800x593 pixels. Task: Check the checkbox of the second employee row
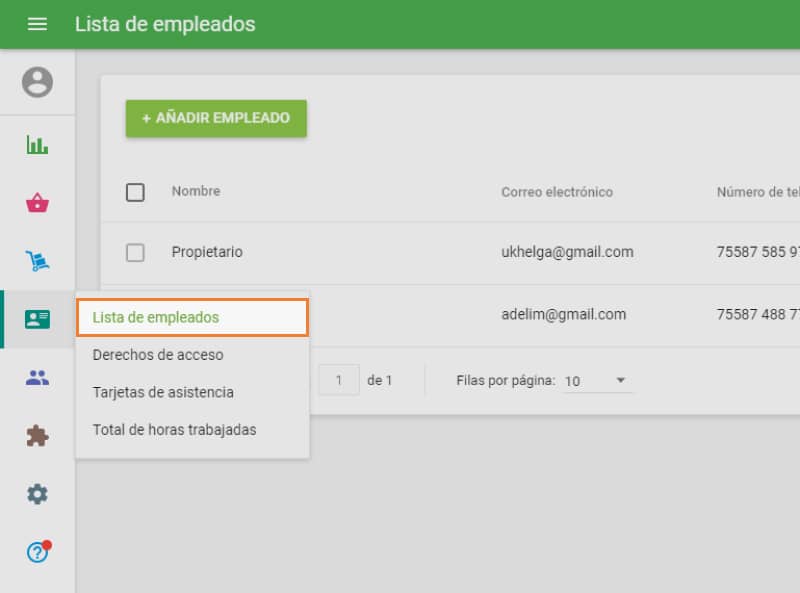pos(135,314)
